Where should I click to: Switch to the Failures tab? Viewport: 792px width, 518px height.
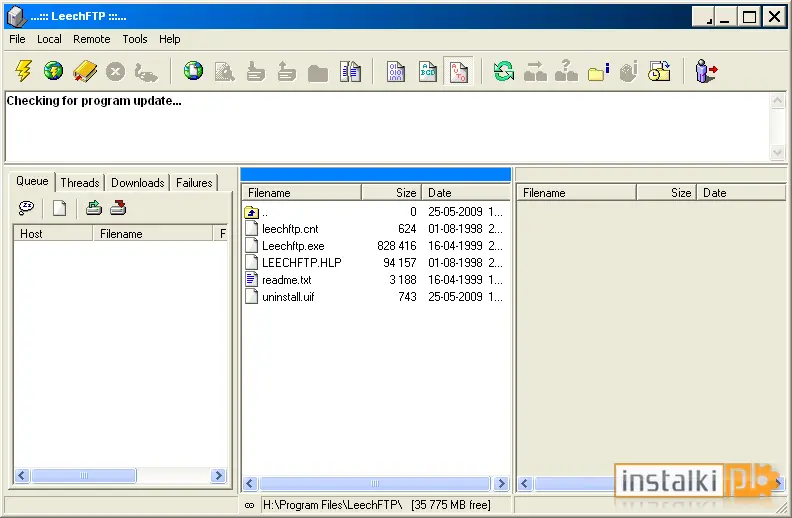point(194,183)
